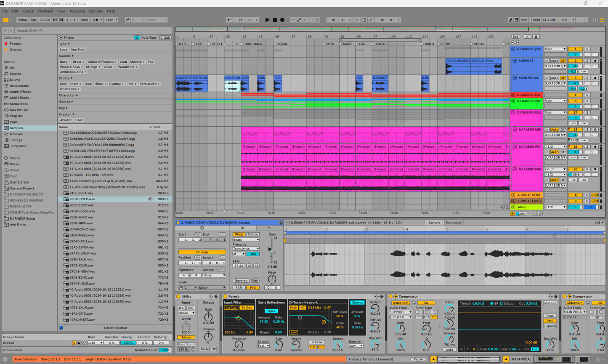This screenshot has height=364, width=608.
Task: Jump to the previous locator arrow
Action: [513, 43]
